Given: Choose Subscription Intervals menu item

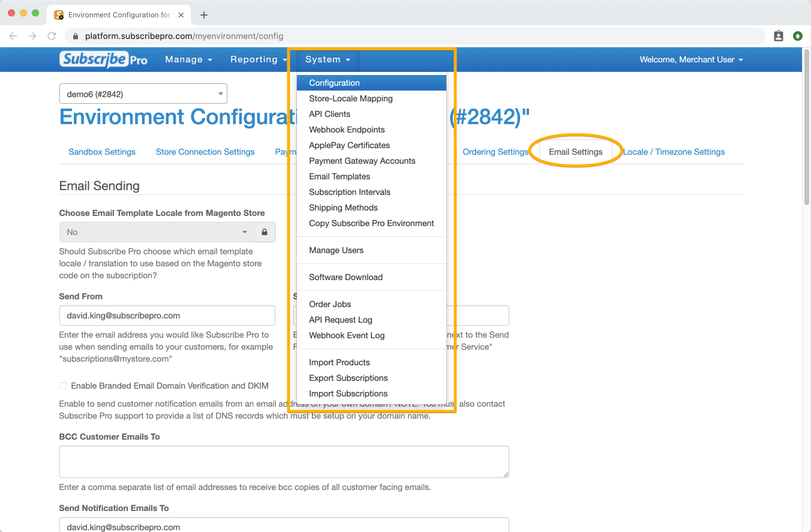Looking at the screenshot, I should coord(371,192).
